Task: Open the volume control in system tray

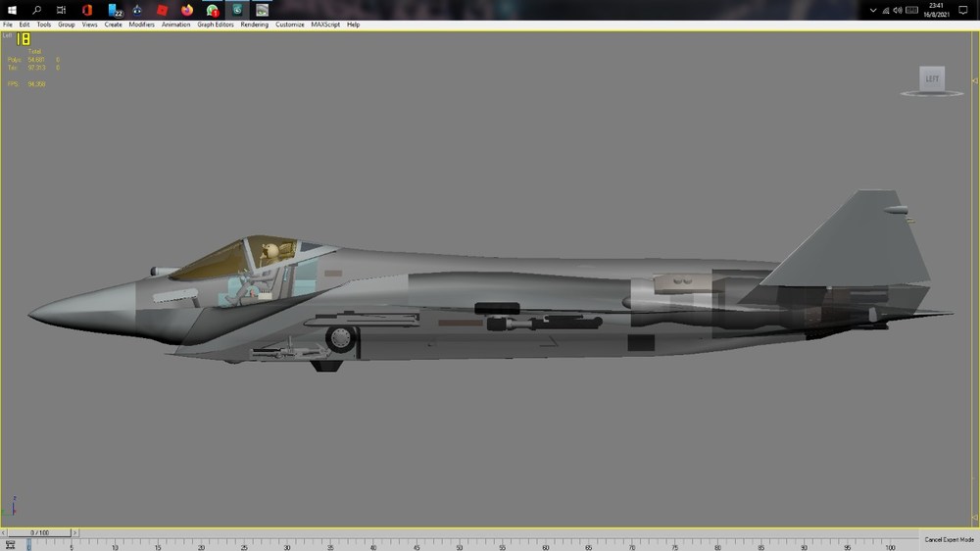Action: click(x=898, y=10)
